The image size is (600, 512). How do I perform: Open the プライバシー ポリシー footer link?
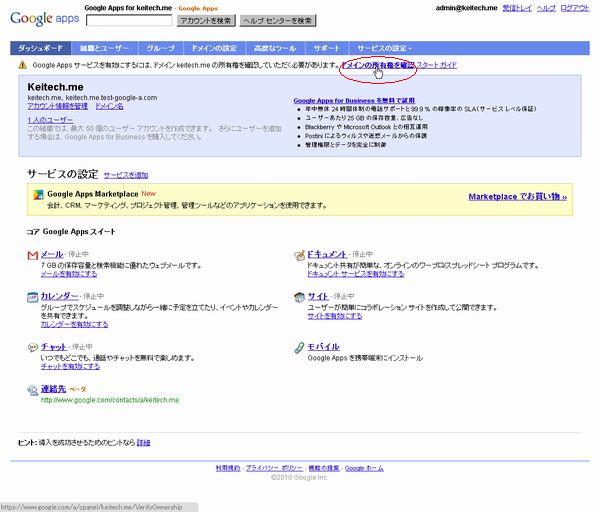coord(274,468)
